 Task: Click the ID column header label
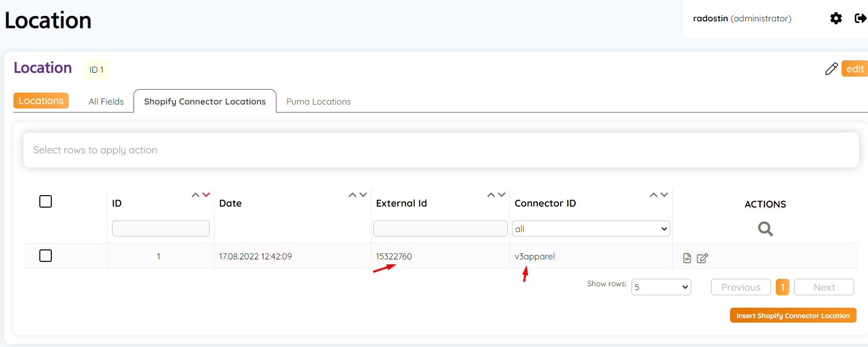(x=117, y=203)
